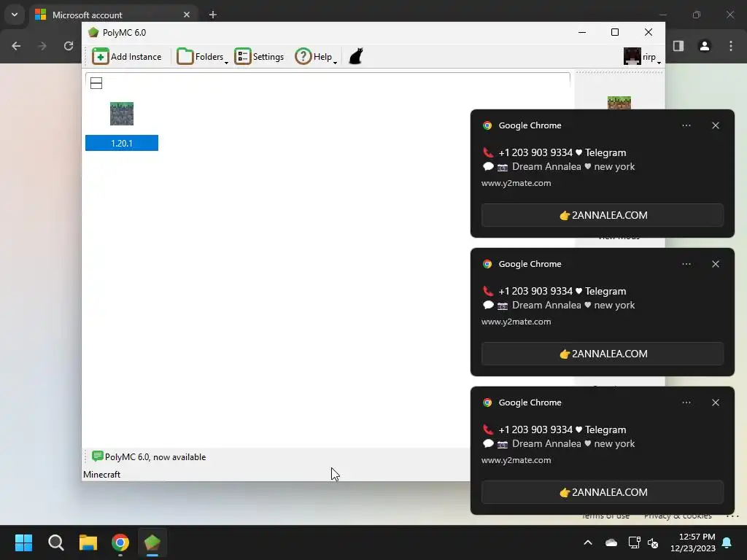Viewport: 747px width, 560px height.
Task: Open notification center bell icon
Action: coord(727,542)
